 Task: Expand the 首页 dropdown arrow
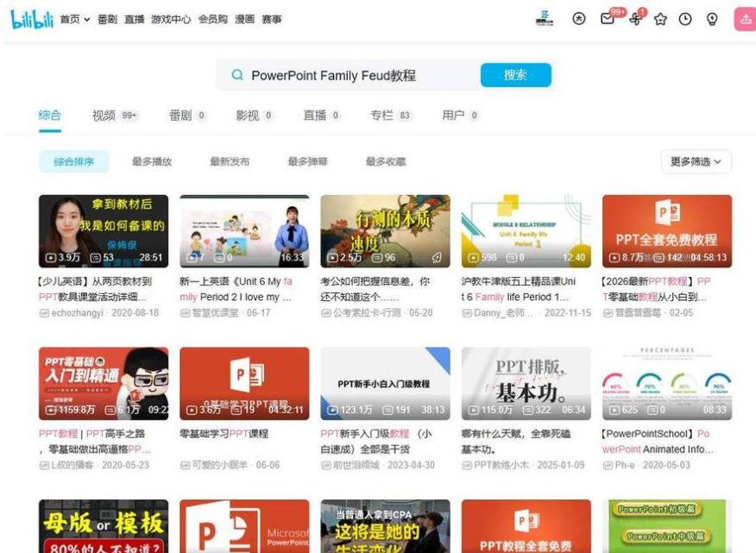87,20
